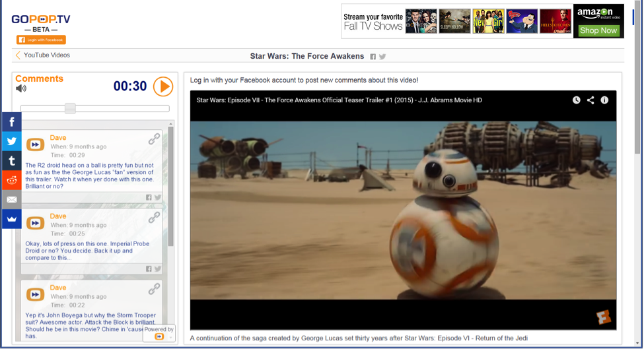Click the 'A continuation of the saga' description text

click(359, 338)
